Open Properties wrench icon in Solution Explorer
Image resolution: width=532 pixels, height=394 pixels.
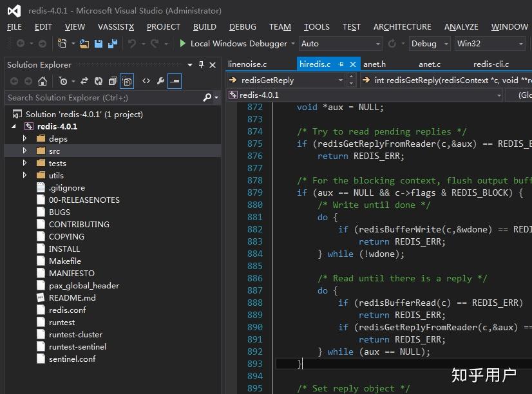pos(160,81)
